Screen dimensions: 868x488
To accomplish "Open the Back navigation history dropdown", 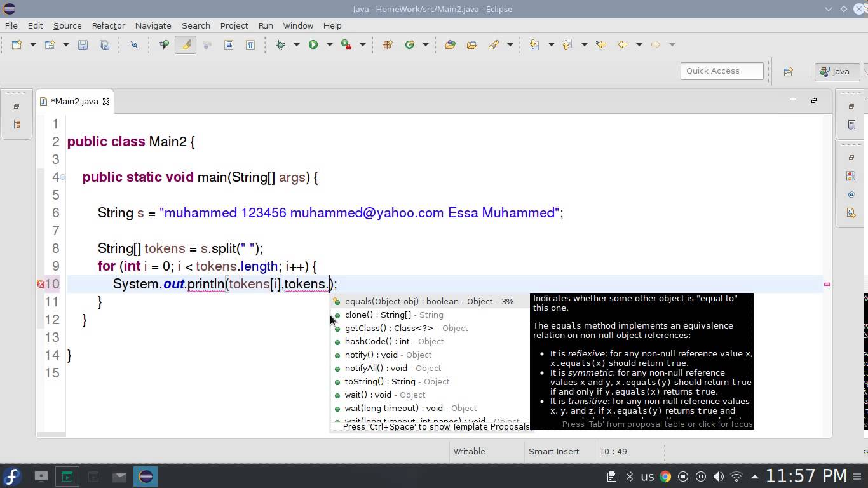I will coord(639,44).
